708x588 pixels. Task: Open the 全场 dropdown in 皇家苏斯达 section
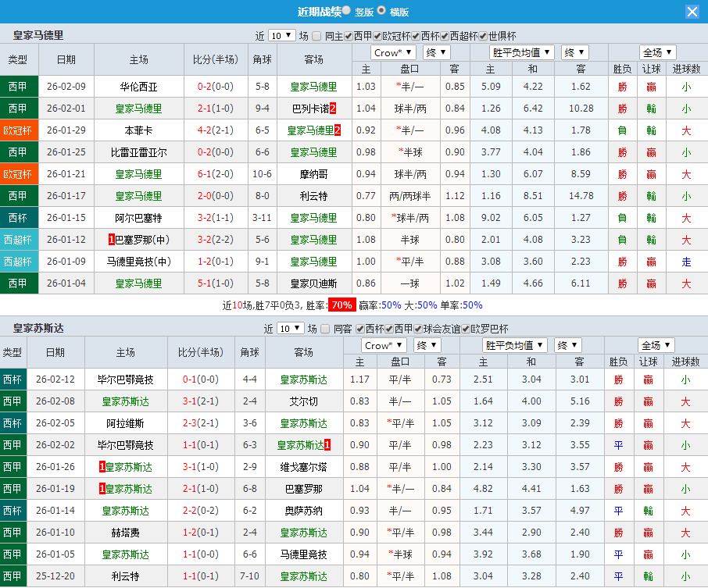[656, 345]
